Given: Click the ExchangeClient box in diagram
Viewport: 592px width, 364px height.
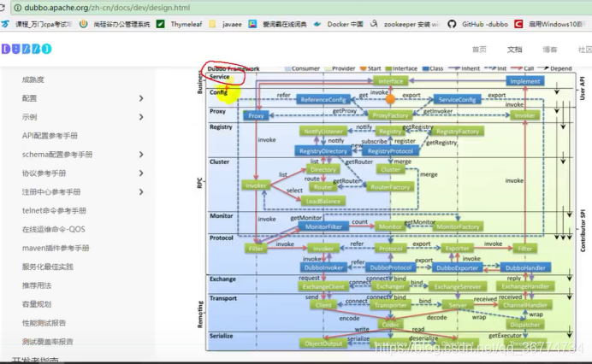Looking at the screenshot, I should [x=323, y=287].
